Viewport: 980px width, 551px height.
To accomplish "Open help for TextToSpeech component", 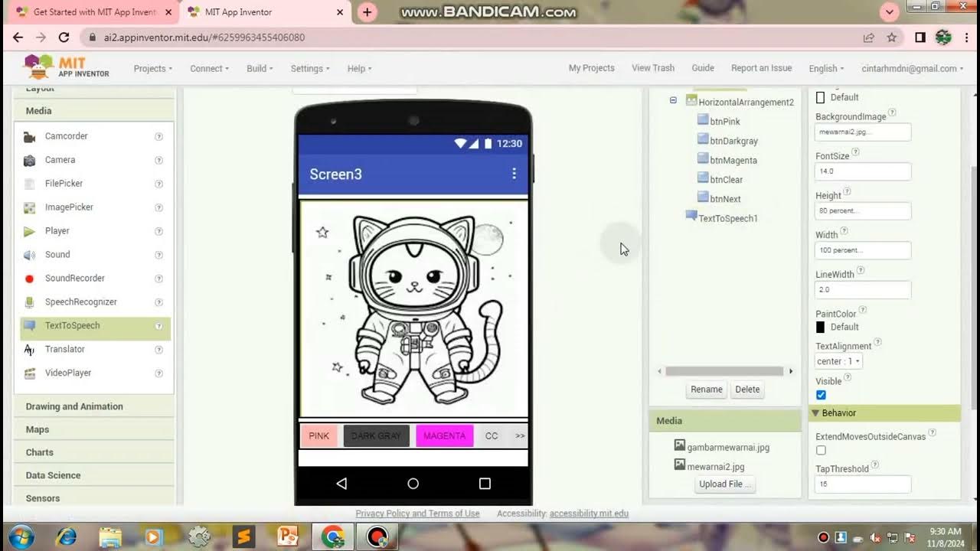I will click(x=158, y=326).
